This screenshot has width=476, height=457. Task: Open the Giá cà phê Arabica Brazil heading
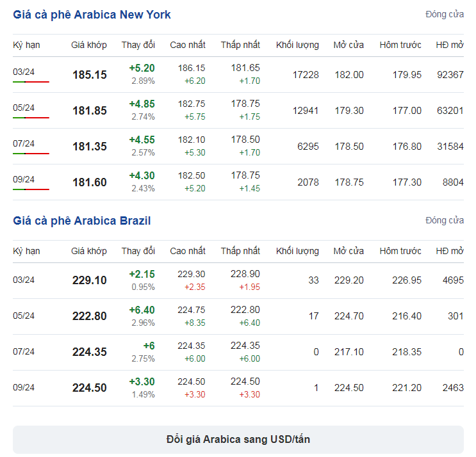point(81,221)
